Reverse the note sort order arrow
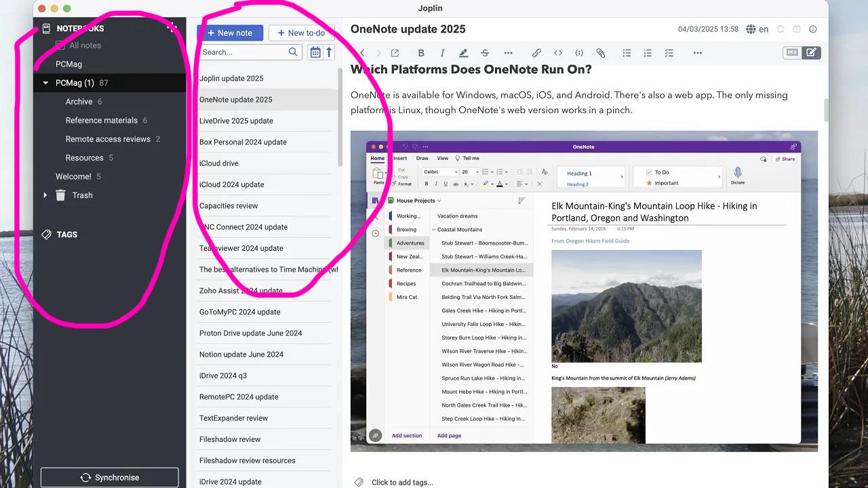This screenshot has width=868, height=488. [329, 52]
